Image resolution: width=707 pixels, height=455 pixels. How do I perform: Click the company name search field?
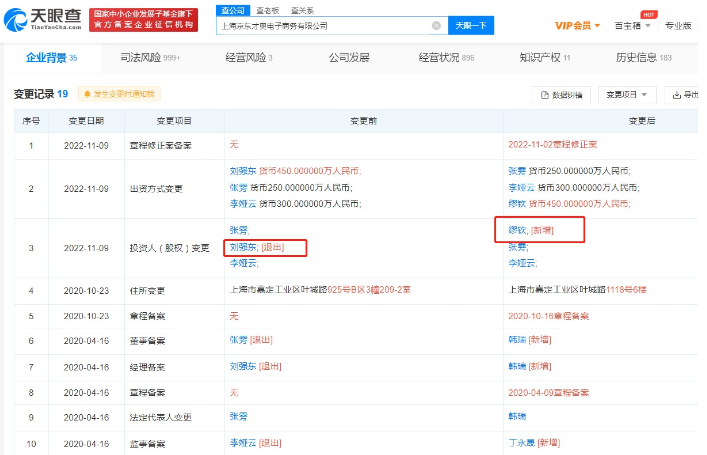point(325,26)
